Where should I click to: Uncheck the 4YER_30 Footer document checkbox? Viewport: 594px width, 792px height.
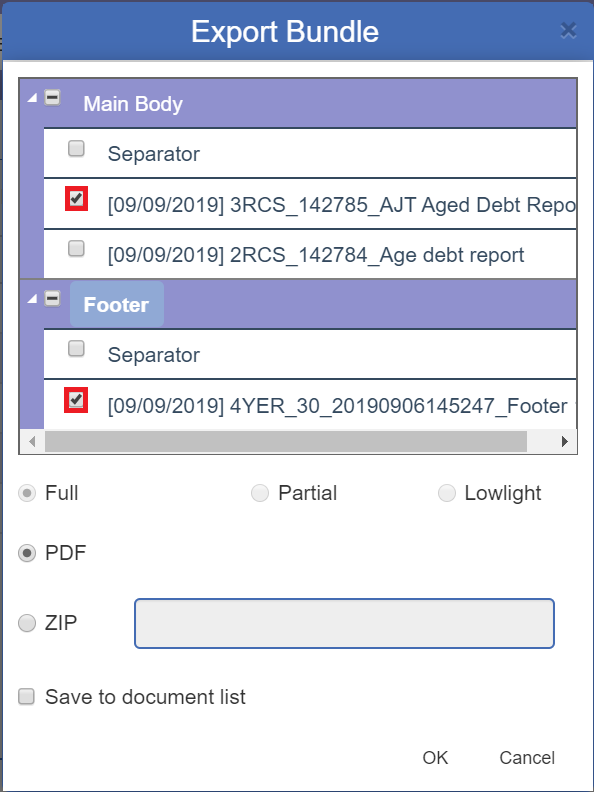[x=76, y=400]
